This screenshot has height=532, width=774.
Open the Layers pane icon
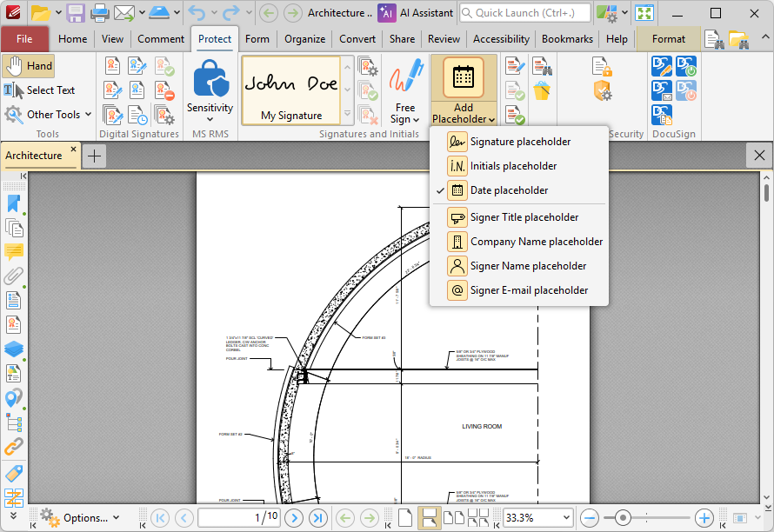tap(14, 349)
